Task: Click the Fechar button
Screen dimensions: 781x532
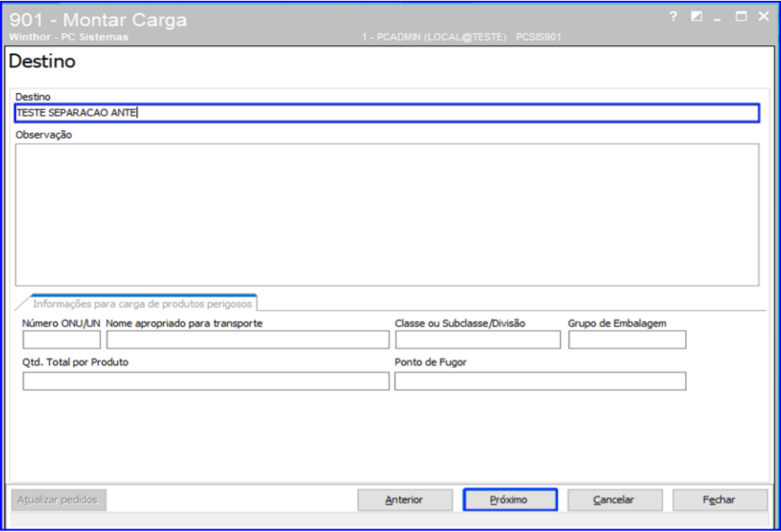Action: point(720,500)
